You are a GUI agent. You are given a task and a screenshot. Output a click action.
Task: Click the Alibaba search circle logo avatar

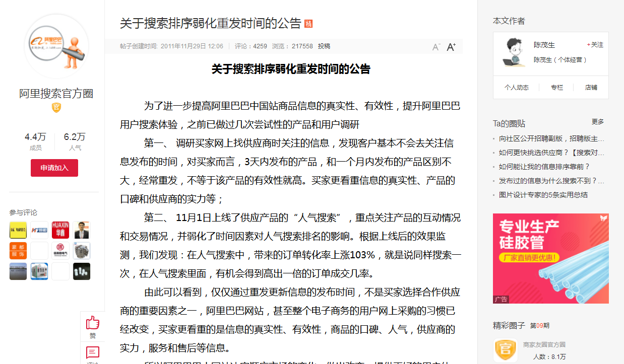pos(56,46)
